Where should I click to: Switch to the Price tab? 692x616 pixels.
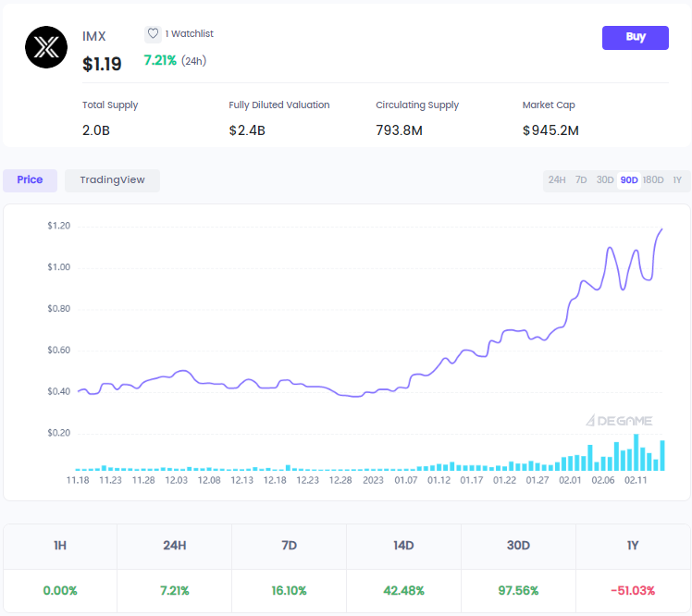point(30,180)
